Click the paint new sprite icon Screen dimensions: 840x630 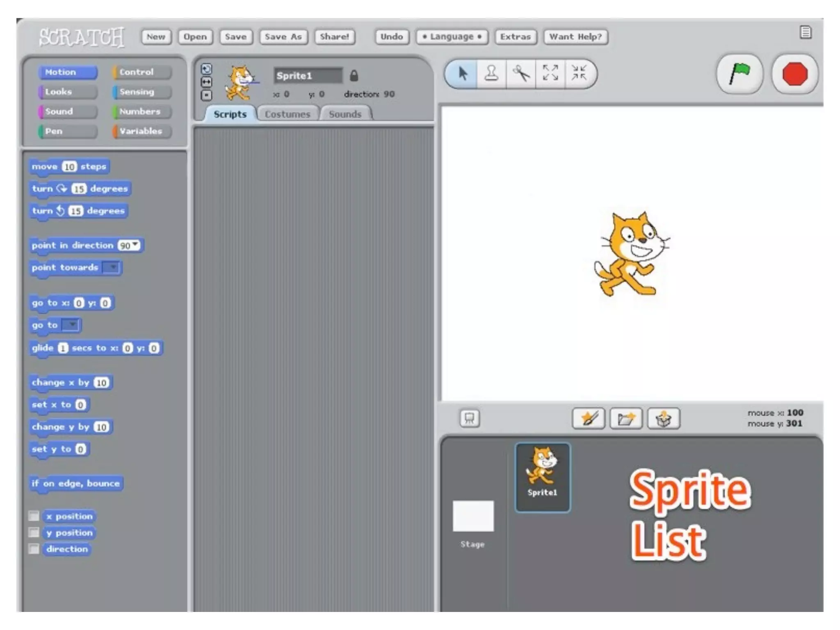pos(589,419)
